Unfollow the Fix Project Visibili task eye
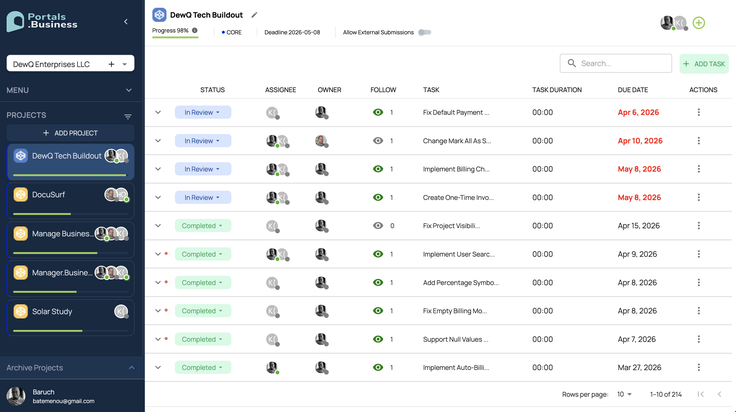This screenshot has height=412, width=736. pos(378,226)
